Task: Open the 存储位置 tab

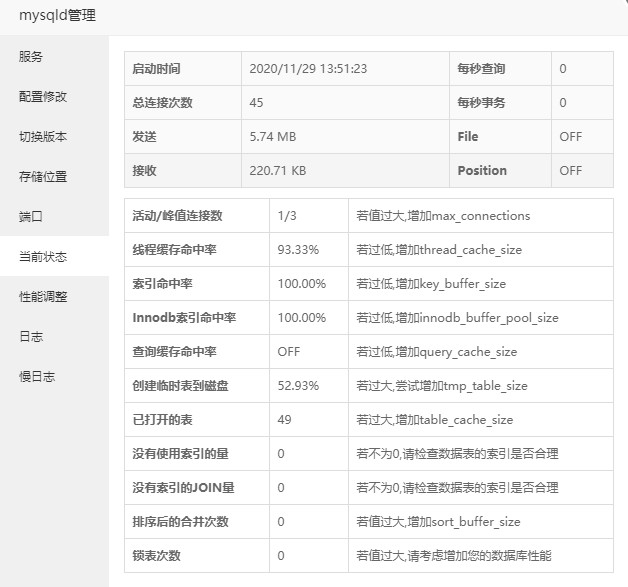Action: click(x=54, y=176)
